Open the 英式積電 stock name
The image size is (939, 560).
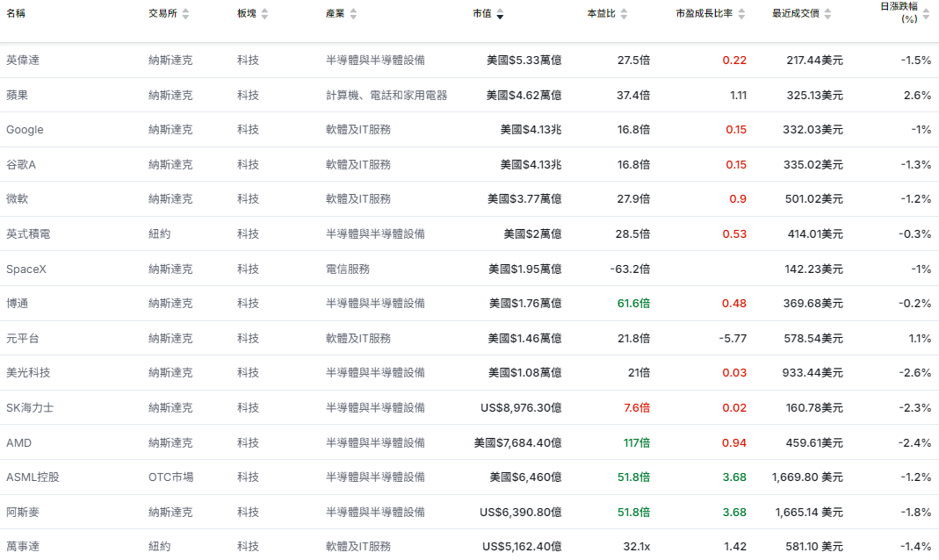28,234
